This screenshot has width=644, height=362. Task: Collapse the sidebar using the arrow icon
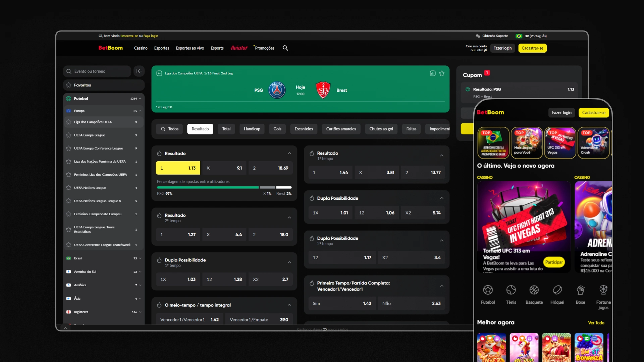139,71
